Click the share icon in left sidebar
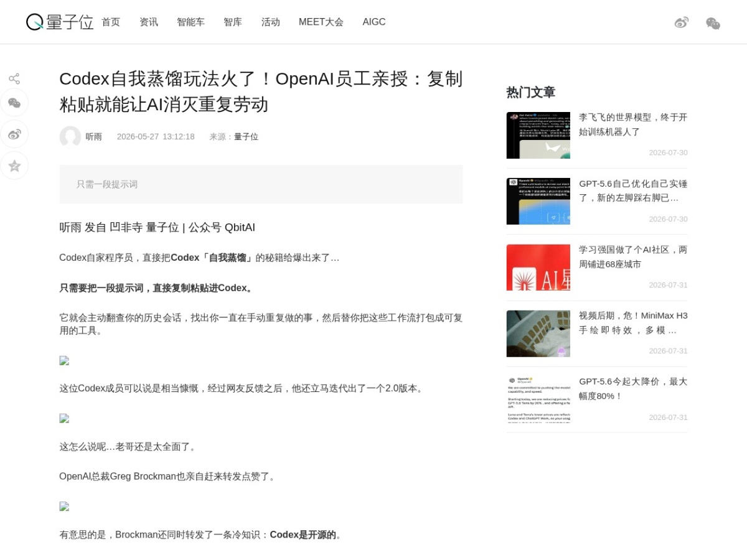The height and width of the screenshot is (560, 747). pyautogui.click(x=14, y=78)
